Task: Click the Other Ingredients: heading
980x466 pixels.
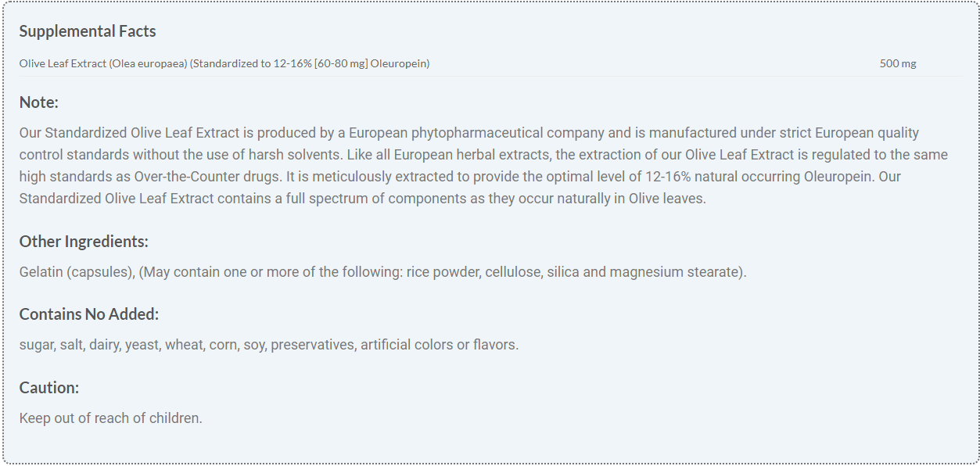Action: 84,241
